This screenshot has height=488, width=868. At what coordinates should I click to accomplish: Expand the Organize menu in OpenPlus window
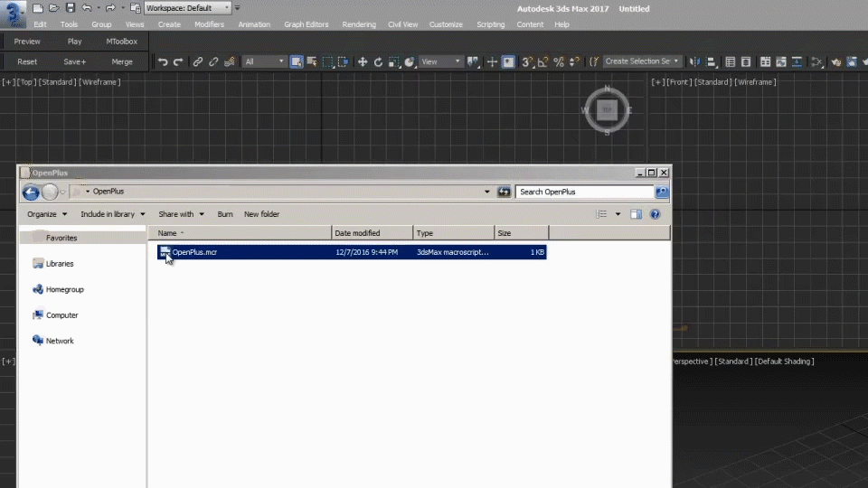coord(47,214)
